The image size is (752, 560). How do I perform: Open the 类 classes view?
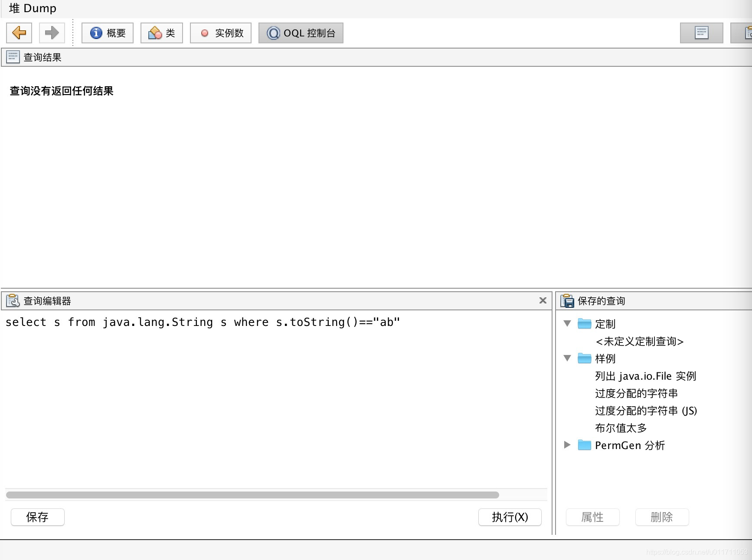[162, 33]
